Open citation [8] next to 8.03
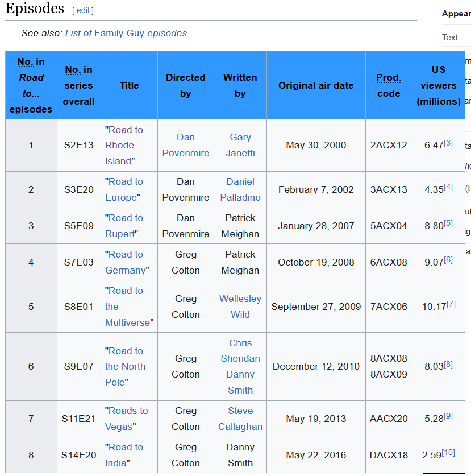This screenshot has height=476, width=471. coord(448,365)
